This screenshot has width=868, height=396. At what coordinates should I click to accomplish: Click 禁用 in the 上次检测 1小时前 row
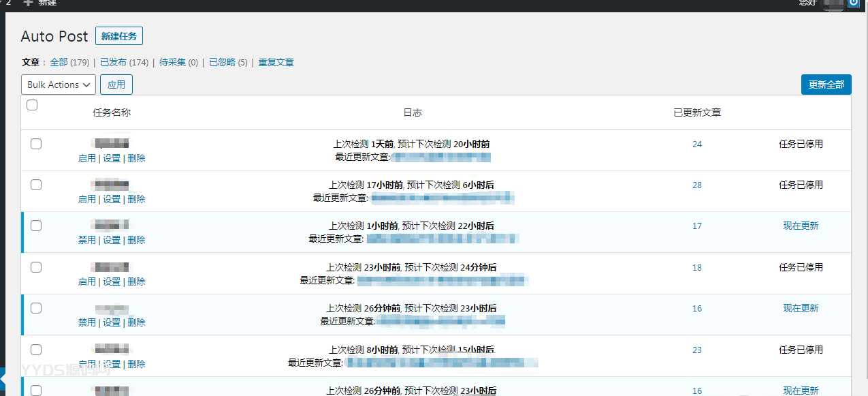coord(87,240)
